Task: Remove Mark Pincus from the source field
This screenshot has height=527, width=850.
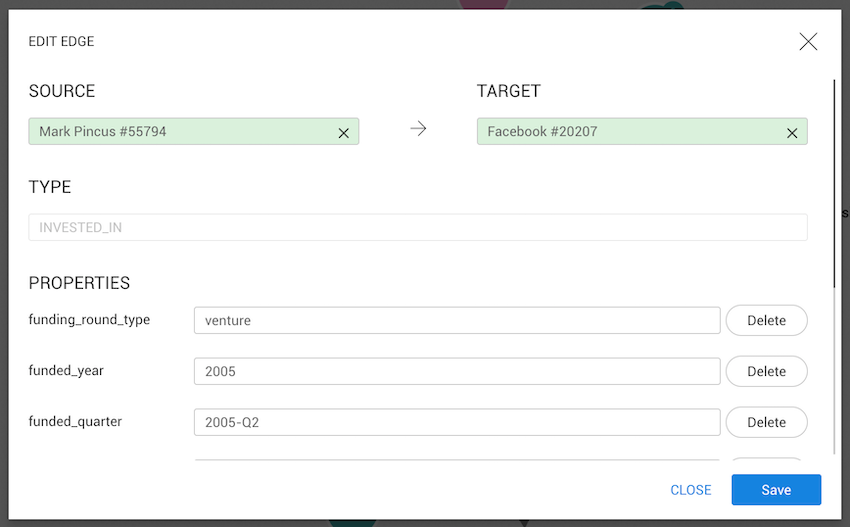Action: (x=343, y=132)
